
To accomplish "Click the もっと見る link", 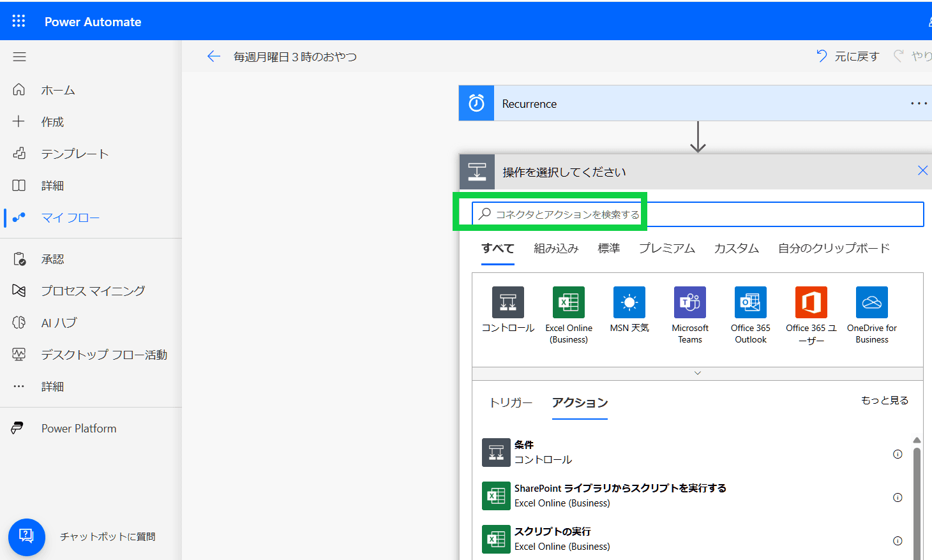I will point(885,400).
